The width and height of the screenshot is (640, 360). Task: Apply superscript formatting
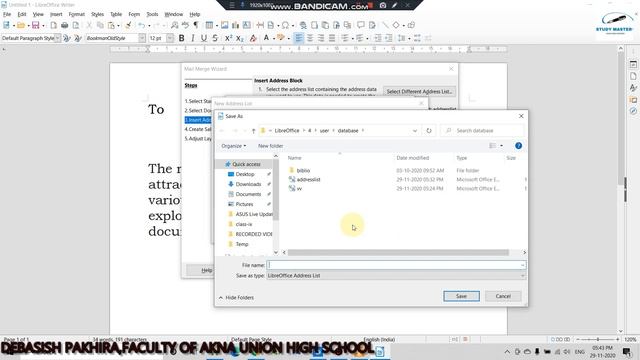[x=228, y=38]
